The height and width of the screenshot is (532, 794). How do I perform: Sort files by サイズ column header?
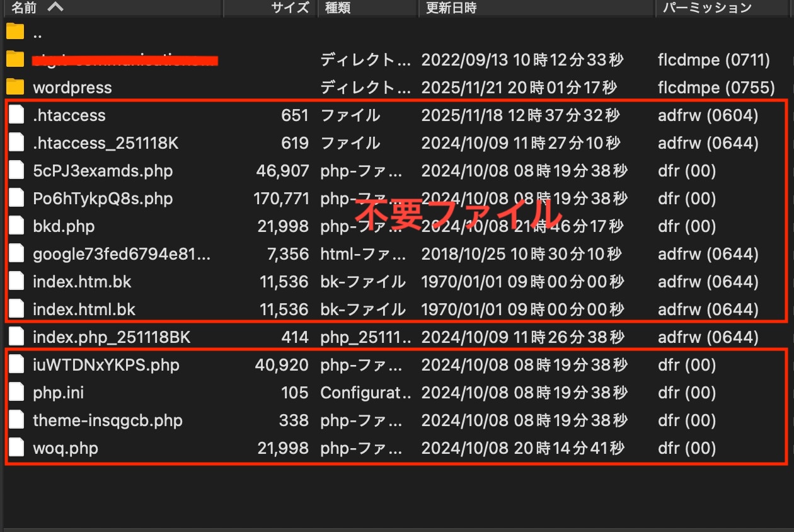[290, 8]
